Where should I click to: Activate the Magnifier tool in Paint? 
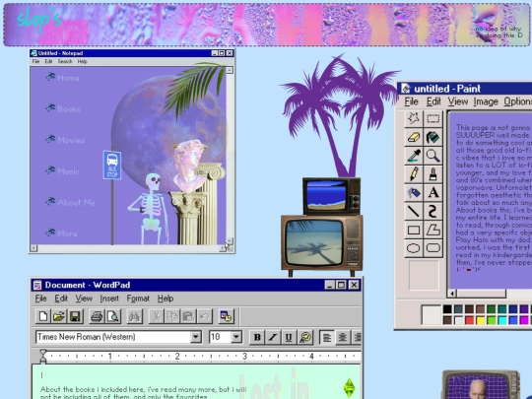(x=432, y=156)
